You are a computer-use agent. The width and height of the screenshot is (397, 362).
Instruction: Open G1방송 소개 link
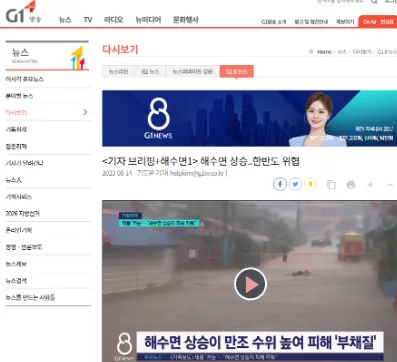click(274, 22)
